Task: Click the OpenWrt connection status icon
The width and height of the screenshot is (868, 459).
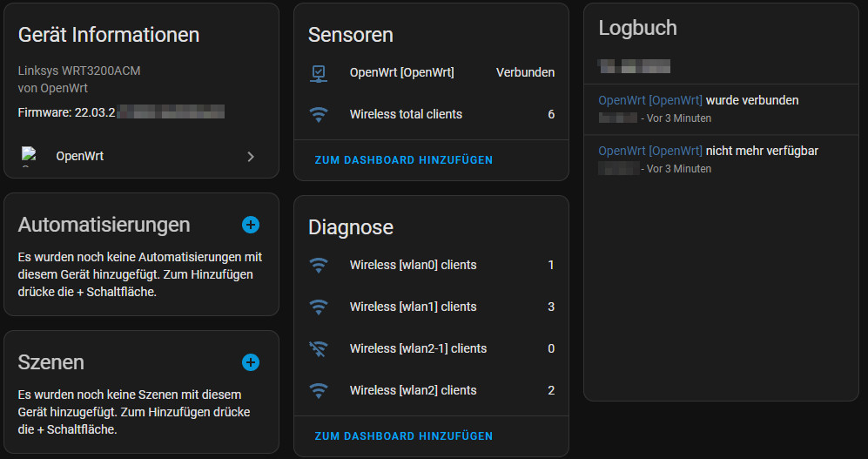Action: pyautogui.click(x=320, y=73)
